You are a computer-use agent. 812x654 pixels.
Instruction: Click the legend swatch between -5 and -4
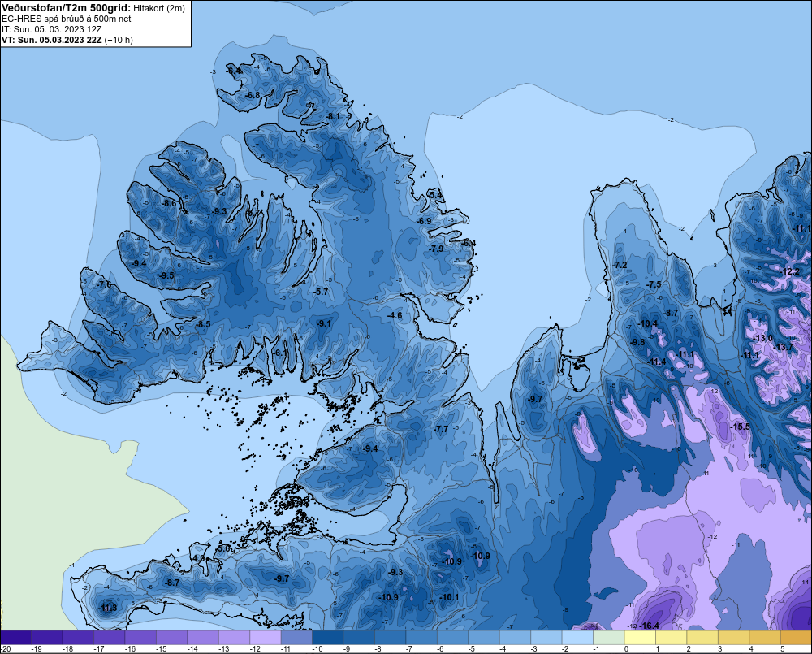pos(484,638)
